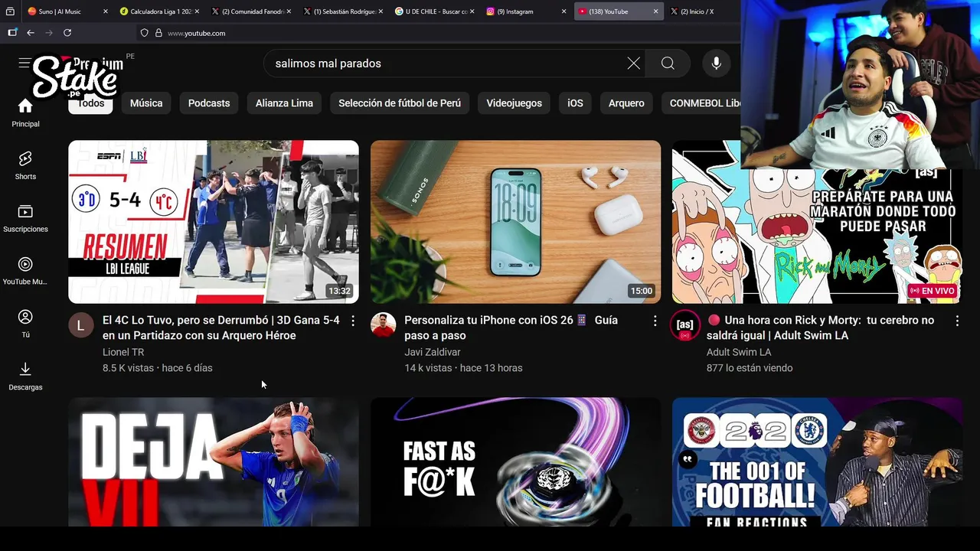Switch to U DE CHILE search tab
980x551 pixels.
click(435, 11)
